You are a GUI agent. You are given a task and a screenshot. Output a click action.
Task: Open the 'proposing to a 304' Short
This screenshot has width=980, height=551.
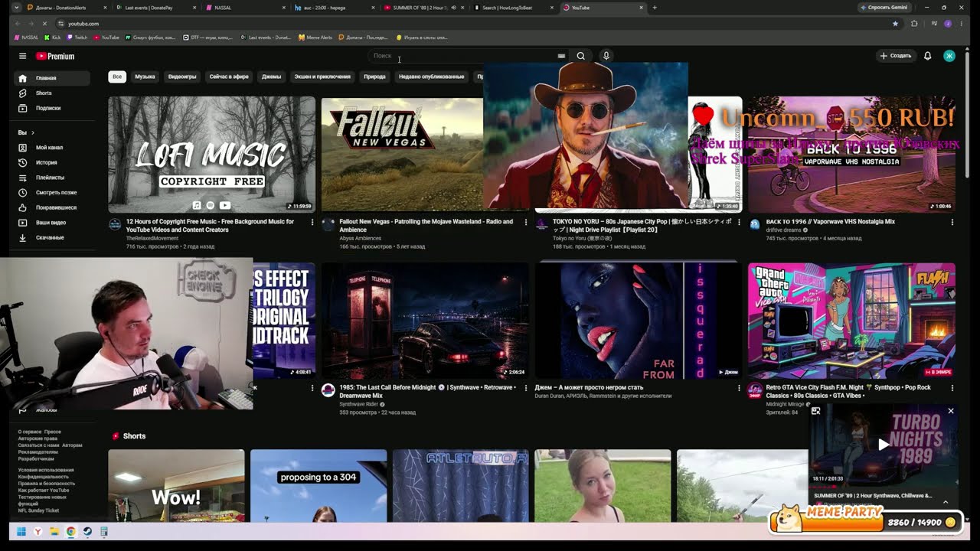(x=318, y=485)
